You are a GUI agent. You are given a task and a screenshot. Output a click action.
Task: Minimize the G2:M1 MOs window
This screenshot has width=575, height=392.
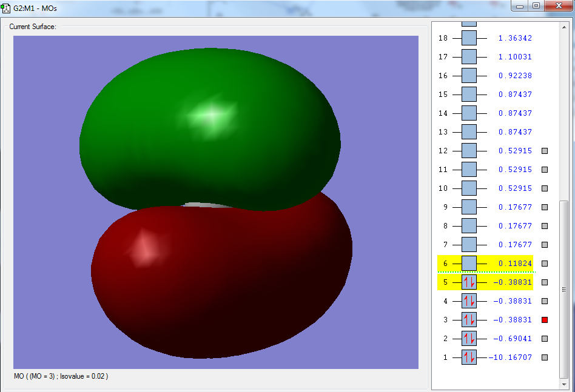pyautogui.click(x=519, y=5)
